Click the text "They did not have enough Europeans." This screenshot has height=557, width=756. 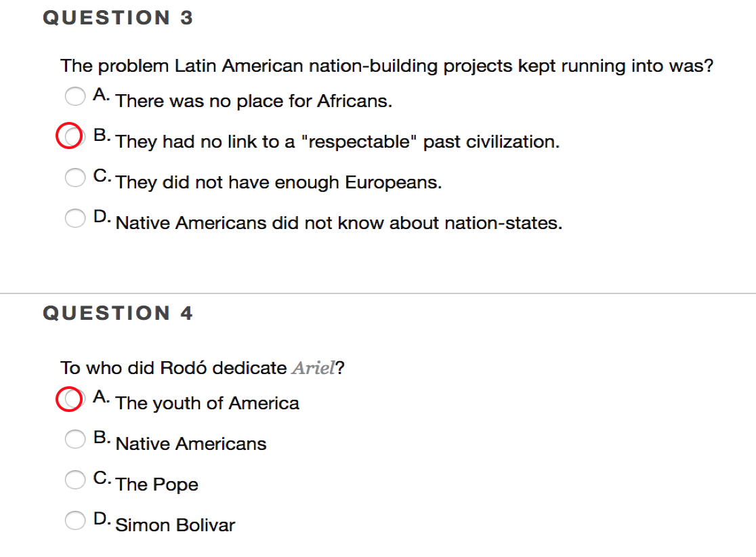tap(278, 183)
